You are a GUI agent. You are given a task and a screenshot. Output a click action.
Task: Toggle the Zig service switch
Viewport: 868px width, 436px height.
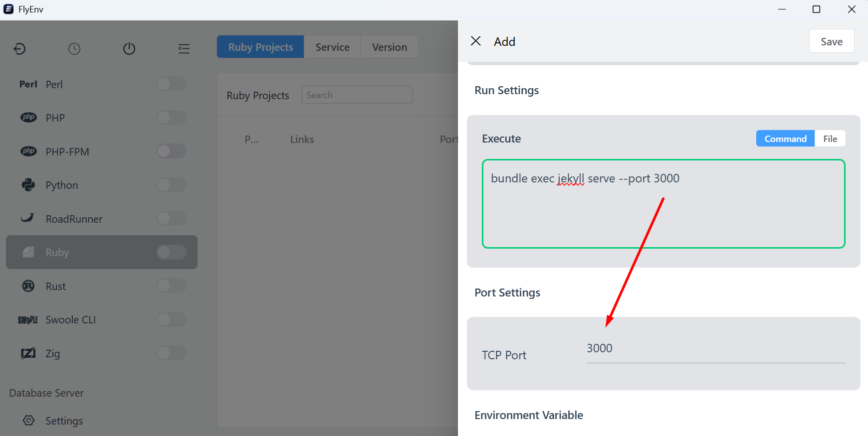pyautogui.click(x=172, y=353)
